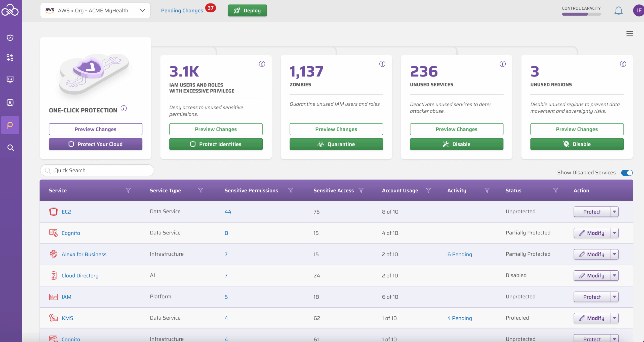Open the search icon at the sidebar bottom
The width and height of the screenshot is (644, 342).
point(10,148)
